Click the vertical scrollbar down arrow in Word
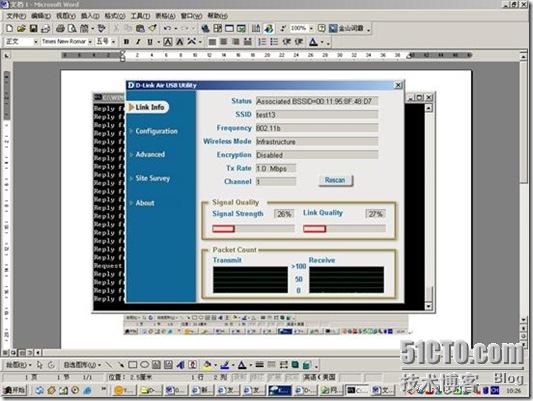 pos(524,320)
